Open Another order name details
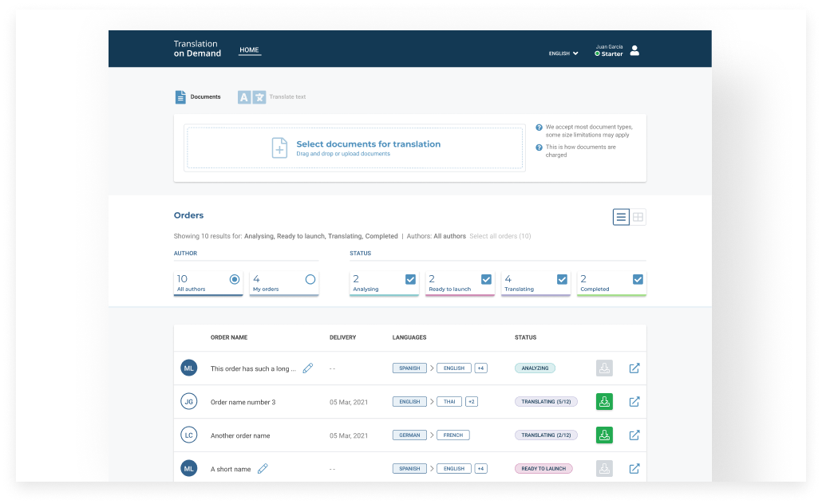Screen dimensions: 822x504 (x=634, y=435)
